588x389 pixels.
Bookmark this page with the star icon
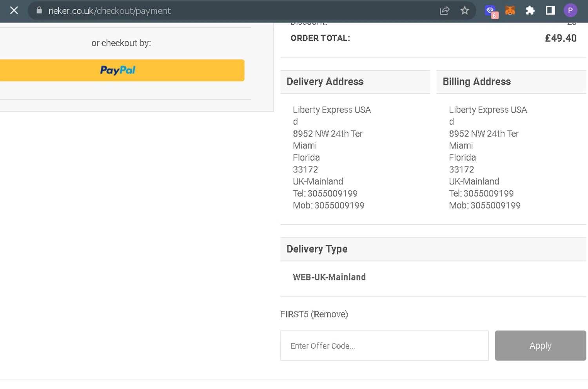click(x=465, y=11)
